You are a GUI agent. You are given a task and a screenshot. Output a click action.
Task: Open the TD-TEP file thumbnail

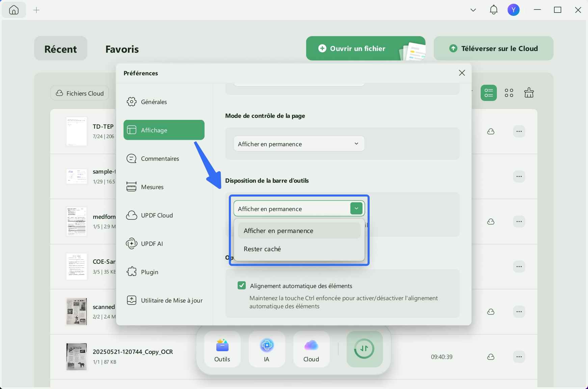tap(77, 131)
